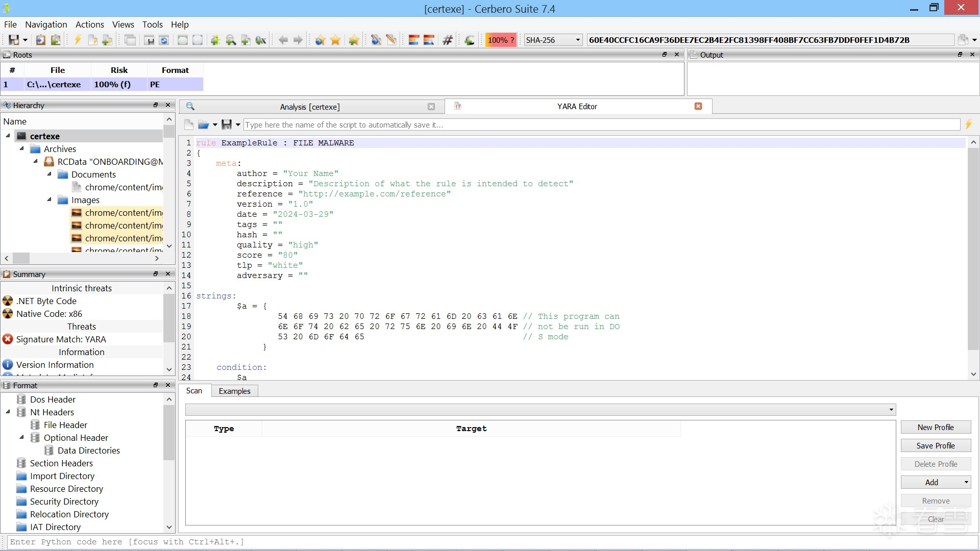Open the SHA-256 hash type dropdown

pos(554,40)
